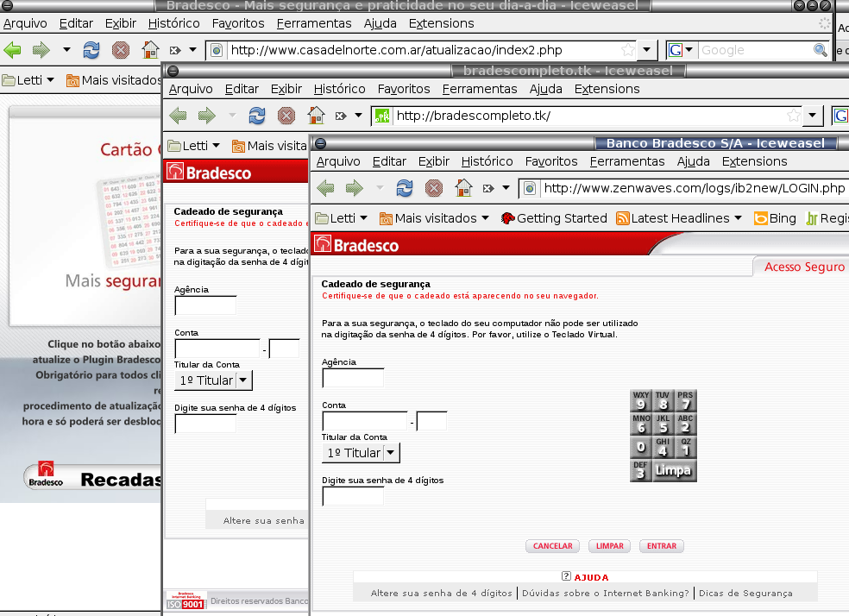Click the Ajuda question mark icon

point(566,576)
